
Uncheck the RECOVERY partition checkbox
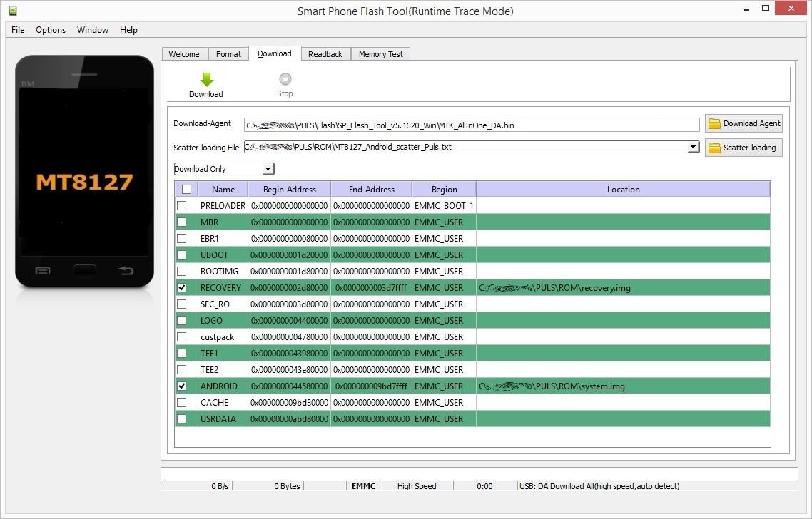[182, 288]
